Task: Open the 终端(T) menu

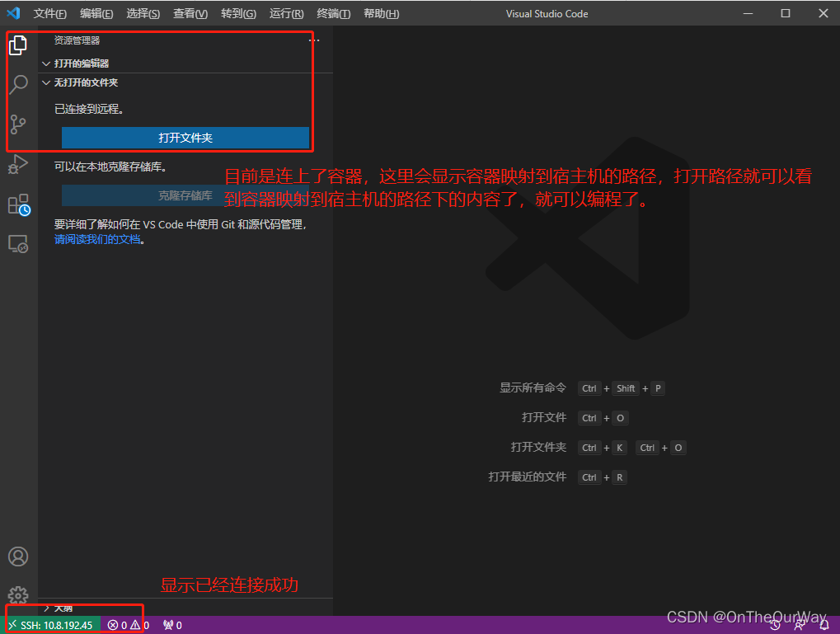Action: 333,13
